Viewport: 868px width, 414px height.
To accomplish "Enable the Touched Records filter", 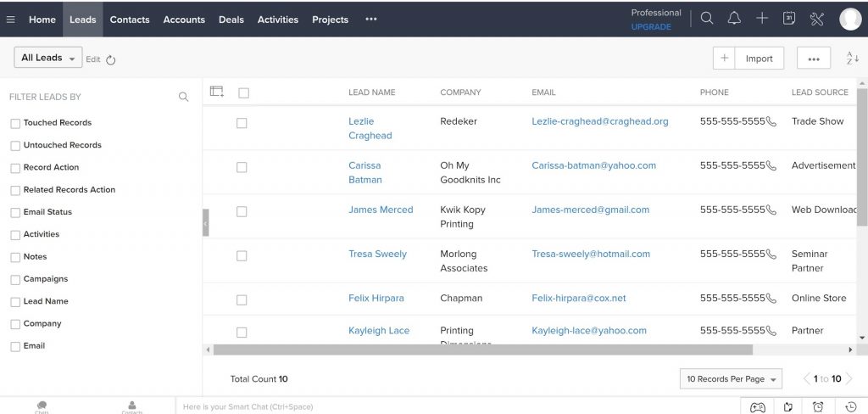I will (15, 124).
